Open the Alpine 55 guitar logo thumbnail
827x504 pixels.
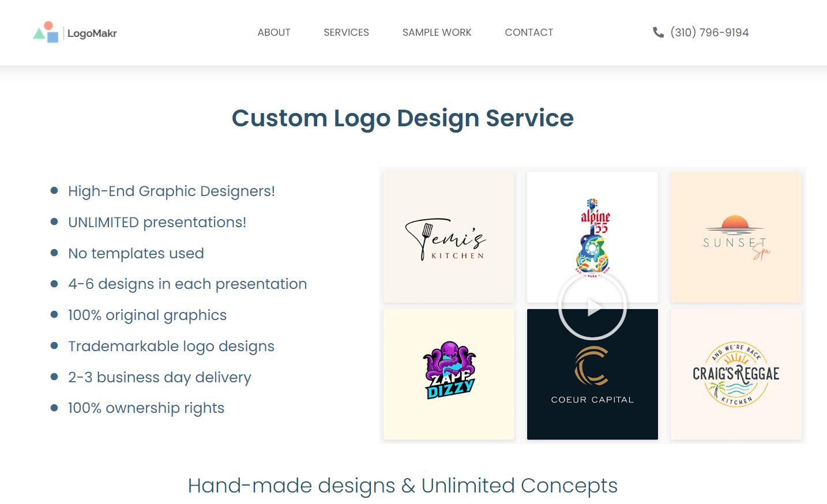592,237
